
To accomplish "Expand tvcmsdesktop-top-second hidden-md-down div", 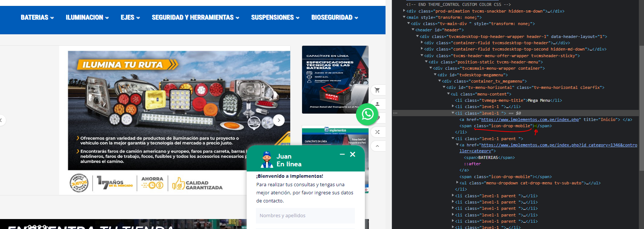I will (422, 49).
